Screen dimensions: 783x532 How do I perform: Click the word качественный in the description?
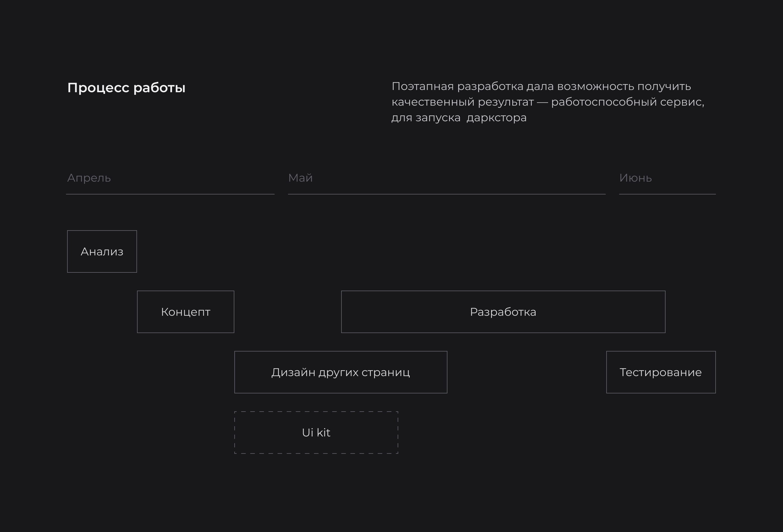pos(433,102)
